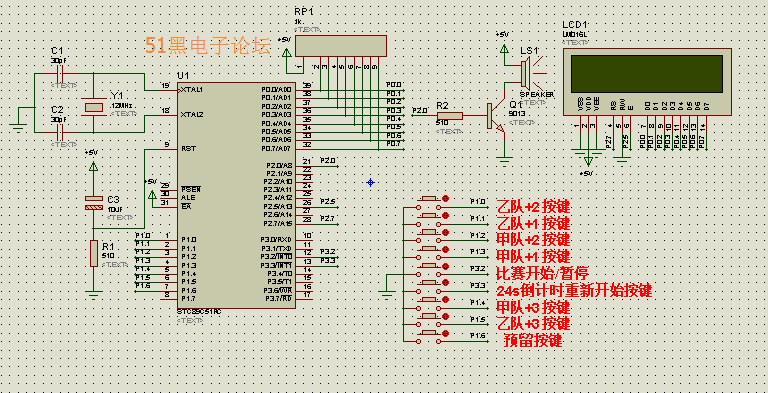The width and height of the screenshot is (768, 393).
Task: Click the Q1 9013 transistor symbol
Action: coord(494,118)
